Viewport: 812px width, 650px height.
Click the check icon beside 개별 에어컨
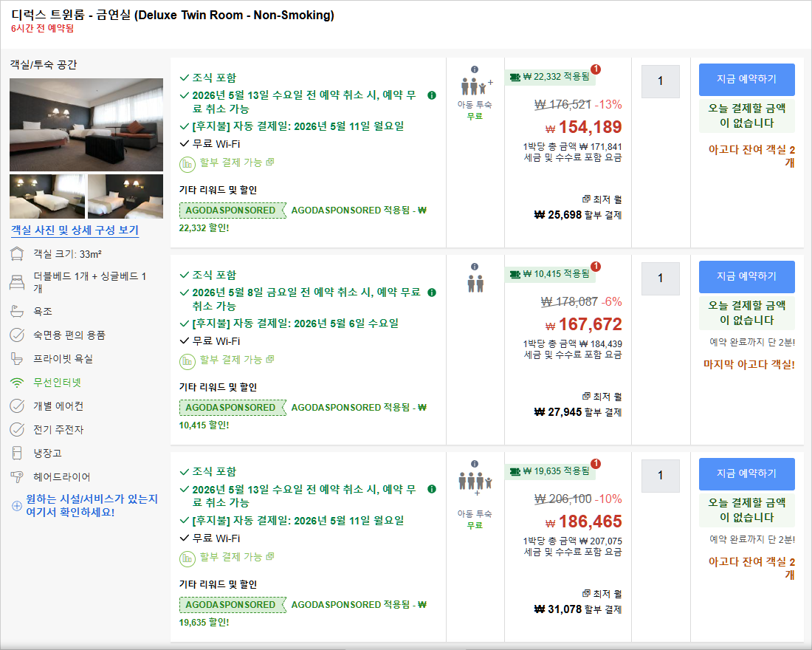[x=17, y=406]
